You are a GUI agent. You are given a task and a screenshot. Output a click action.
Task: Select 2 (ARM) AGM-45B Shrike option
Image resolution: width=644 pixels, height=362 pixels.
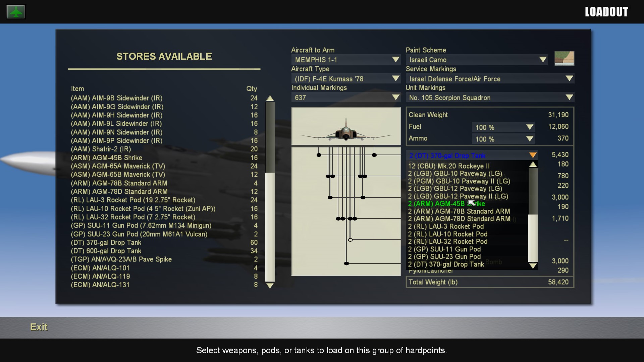pyautogui.click(x=446, y=204)
